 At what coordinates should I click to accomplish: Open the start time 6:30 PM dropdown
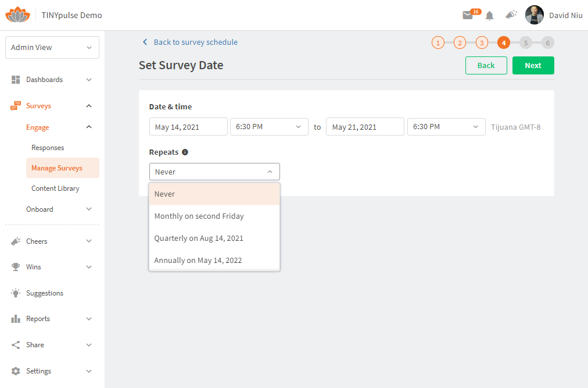[269, 126]
